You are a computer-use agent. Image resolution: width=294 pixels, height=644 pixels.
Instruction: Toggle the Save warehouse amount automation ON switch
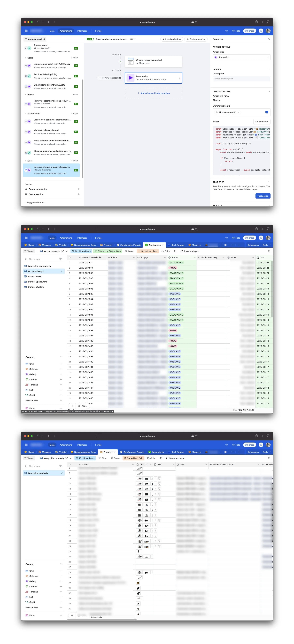pyautogui.click(x=90, y=39)
